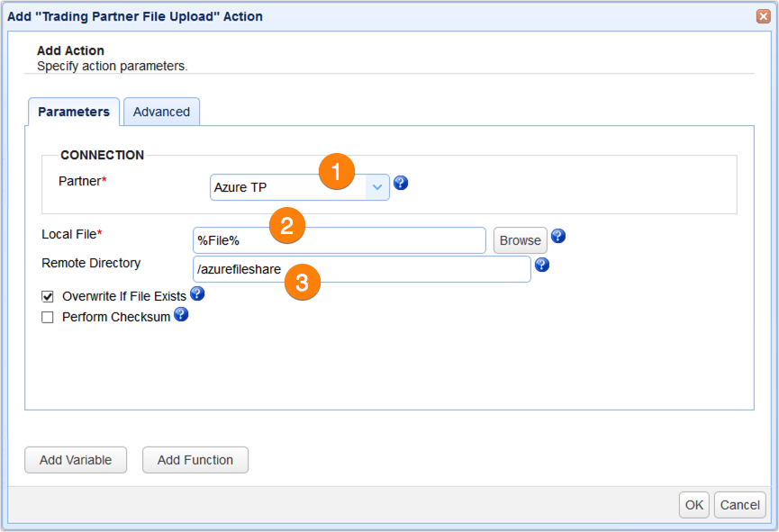Switch to the Advanced tab
Image resolution: width=779 pixels, height=532 pixels.
click(x=161, y=112)
